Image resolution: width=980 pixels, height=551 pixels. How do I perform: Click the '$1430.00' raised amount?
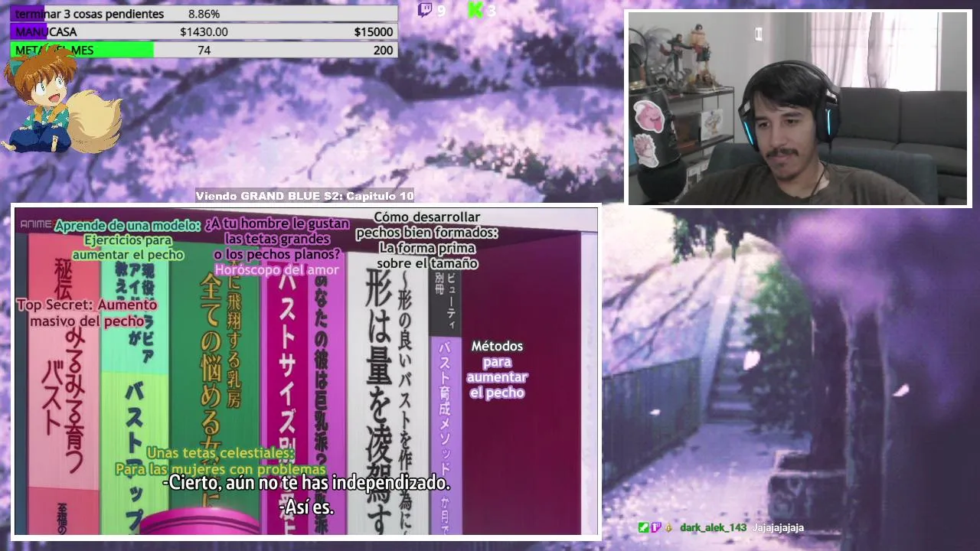[204, 31]
